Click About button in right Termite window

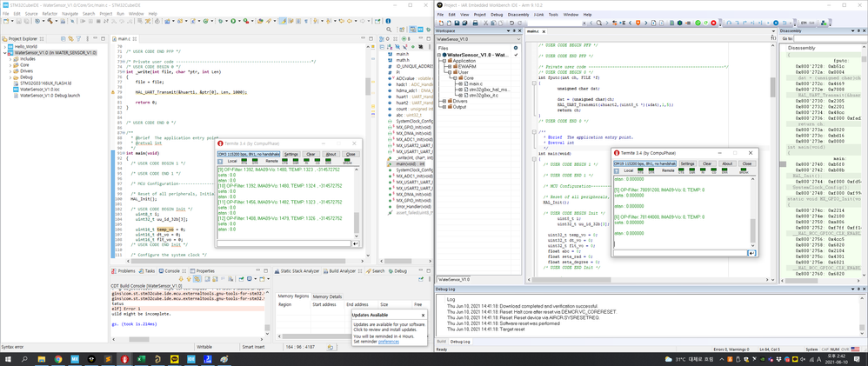(727, 163)
